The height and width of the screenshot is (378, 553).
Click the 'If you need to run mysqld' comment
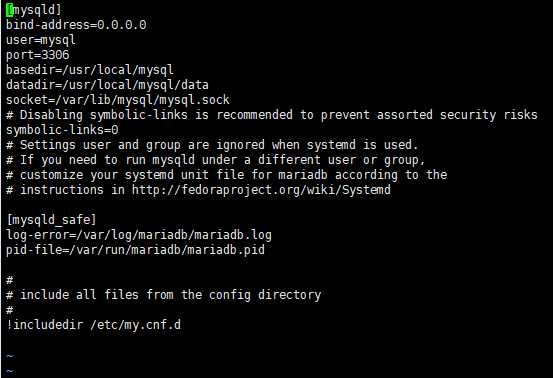point(216,160)
